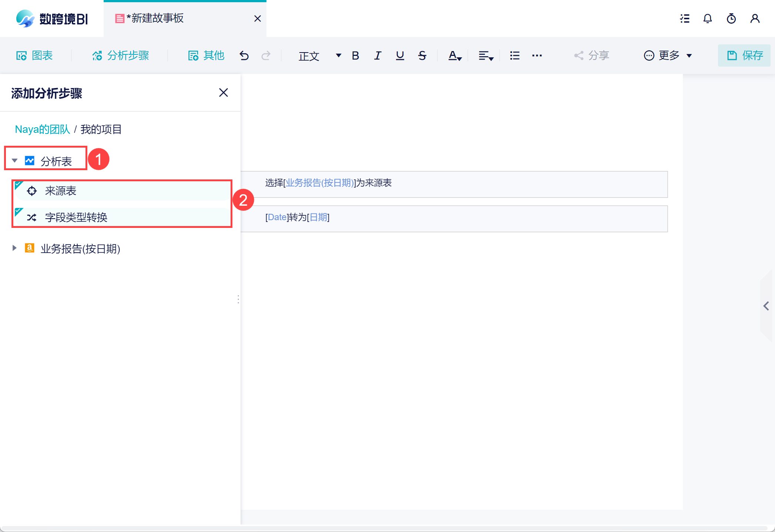Screen dimensions: 775x532
Task: Click the Bold formatting icon
Action: click(355, 55)
